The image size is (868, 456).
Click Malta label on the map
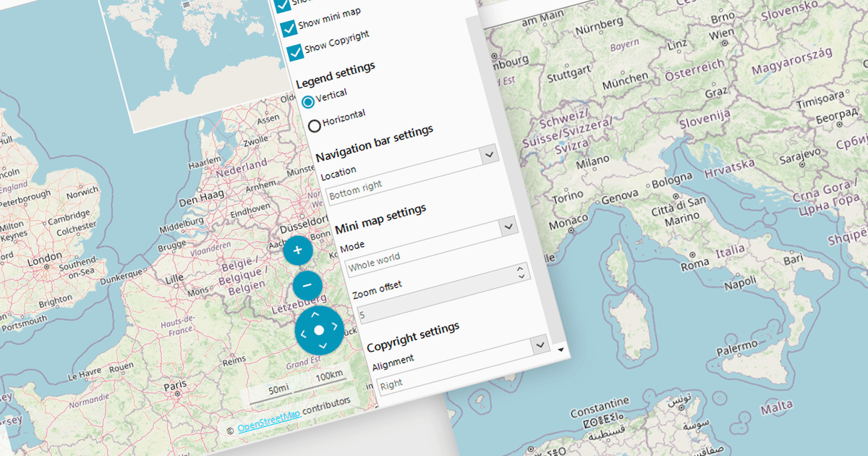pos(776,409)
